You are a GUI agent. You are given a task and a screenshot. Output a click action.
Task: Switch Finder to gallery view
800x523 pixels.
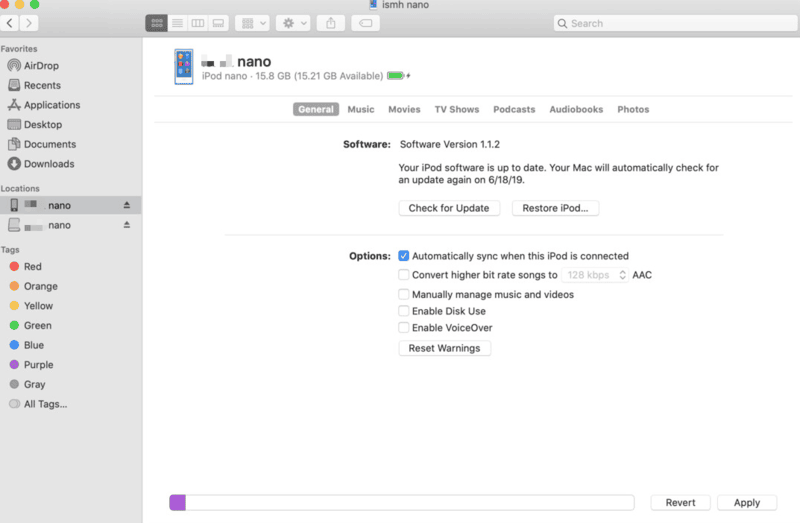218,23
